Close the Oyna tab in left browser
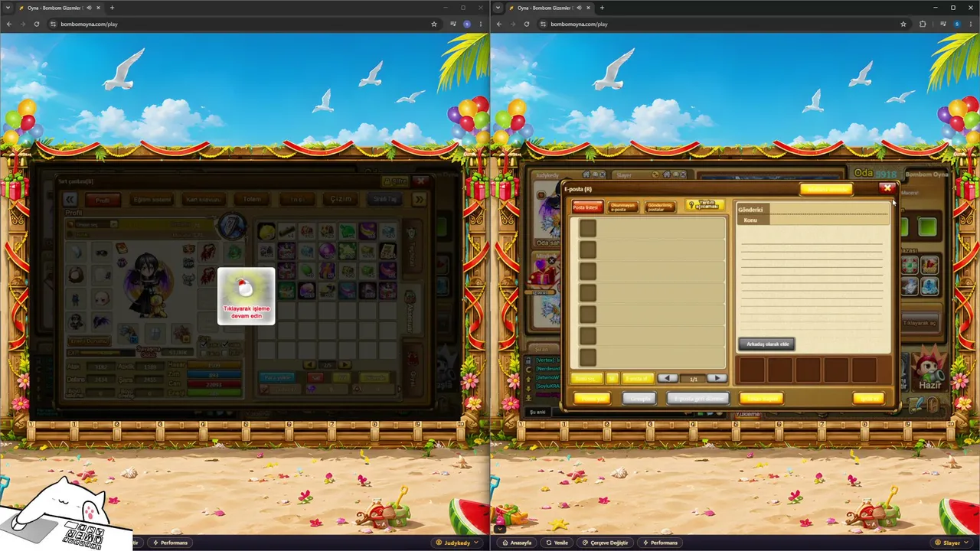This screenshot has height=551, width=980. tap(98, 8)
